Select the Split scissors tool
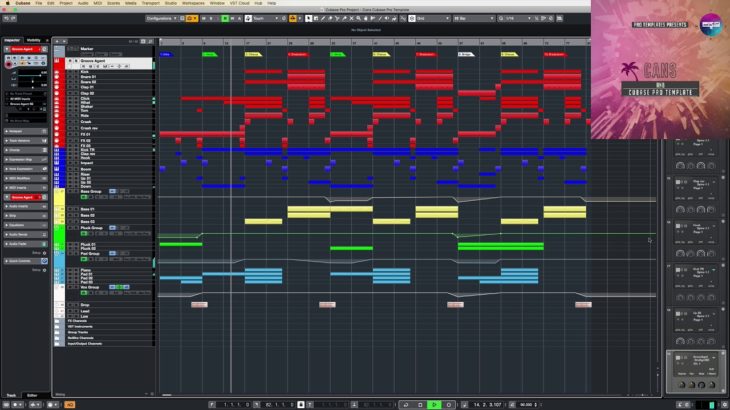Viewport: 730px width, 410px height. click(337, 18)
